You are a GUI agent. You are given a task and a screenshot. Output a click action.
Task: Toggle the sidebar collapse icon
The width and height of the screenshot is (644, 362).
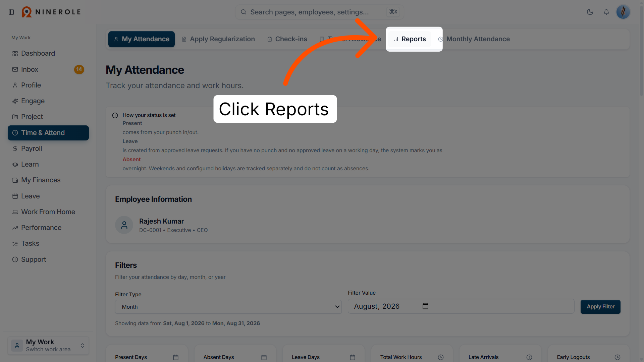[x=11, y=12]
